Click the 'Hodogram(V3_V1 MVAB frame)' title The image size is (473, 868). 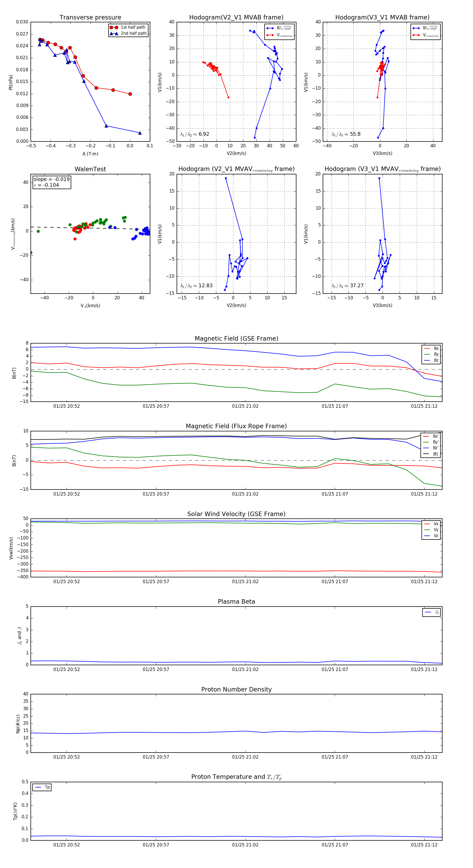point(382,18)
